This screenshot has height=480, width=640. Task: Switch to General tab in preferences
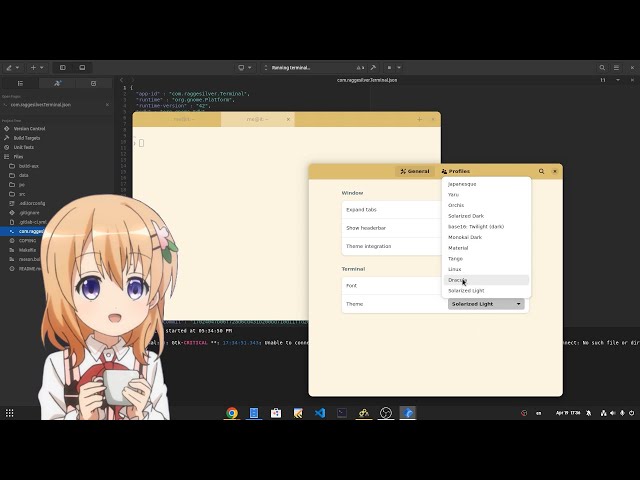click(415, 171)
